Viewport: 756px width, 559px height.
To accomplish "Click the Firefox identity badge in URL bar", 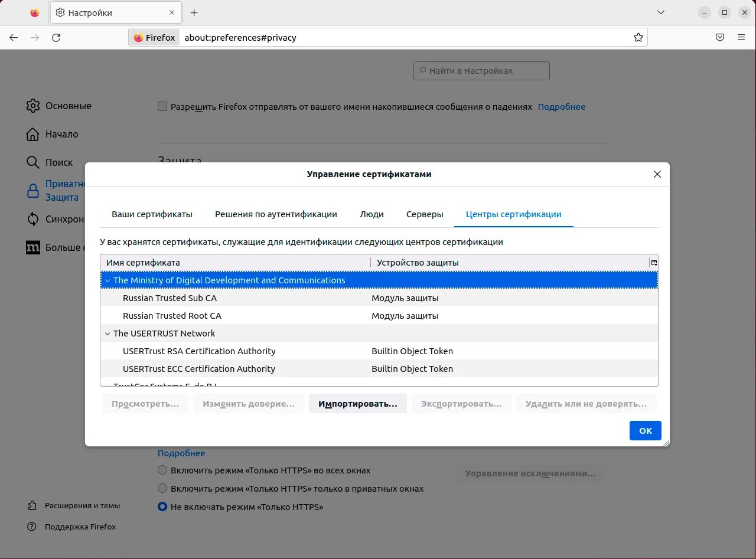I will point(155,37).
